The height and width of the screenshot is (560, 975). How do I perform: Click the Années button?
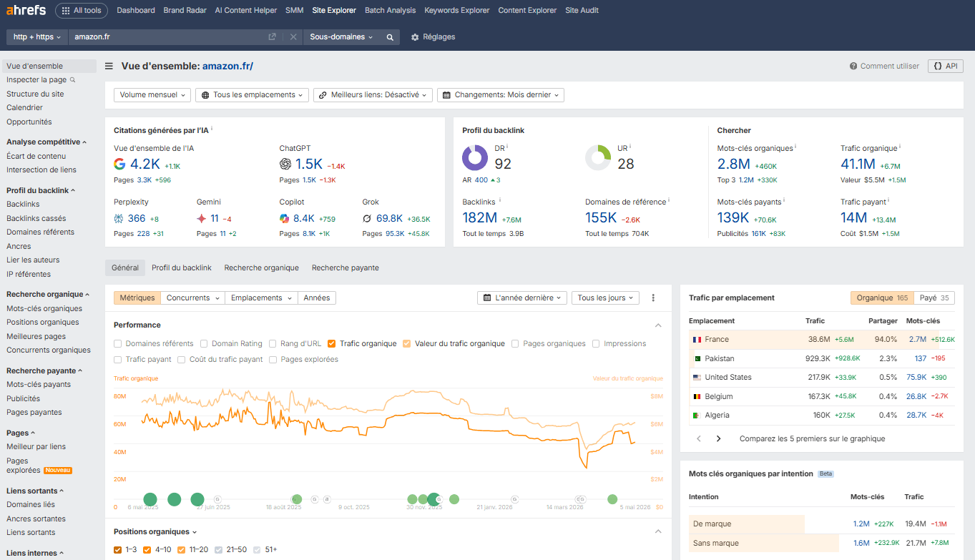pos(317,298)
